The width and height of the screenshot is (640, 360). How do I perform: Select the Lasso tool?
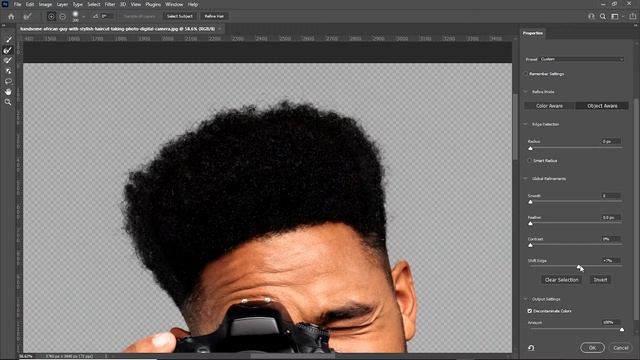click(8, 81)
